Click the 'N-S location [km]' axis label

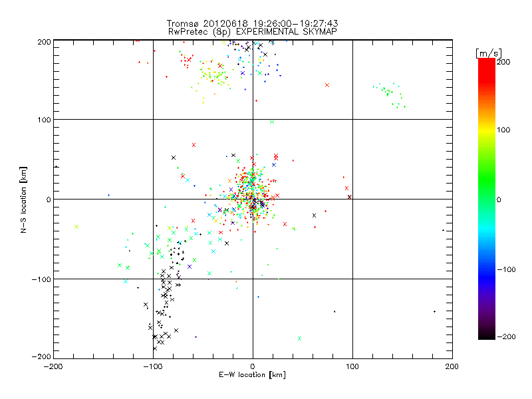tap(23, 199)
